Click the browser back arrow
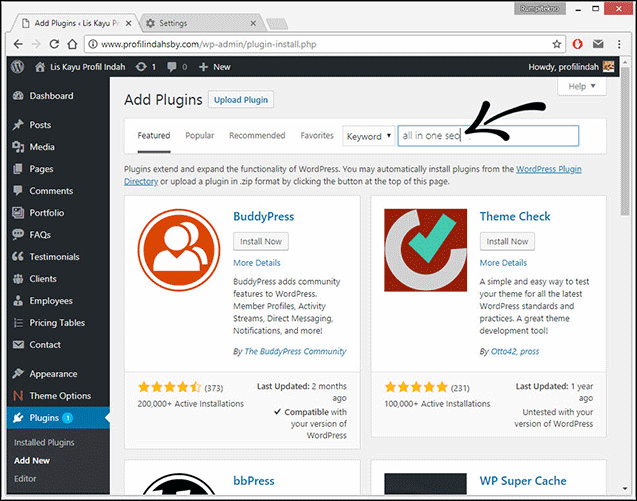The image size is (637, 501). coord(18,44)
